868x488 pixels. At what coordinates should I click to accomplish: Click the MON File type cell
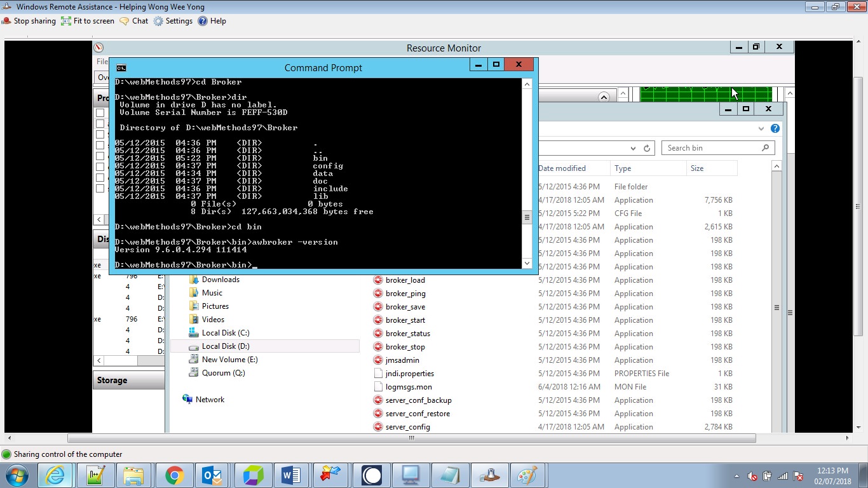pyautogui.click(x=630, y=387)
